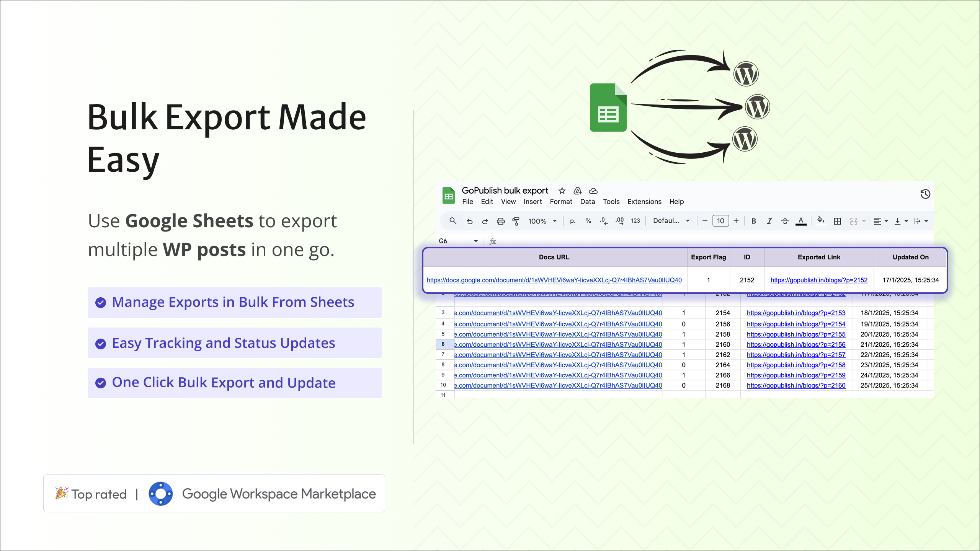Open the Data menu
The width and height of the screenshot is (980, 551).
pyautogui.click(x=588, y=202)
